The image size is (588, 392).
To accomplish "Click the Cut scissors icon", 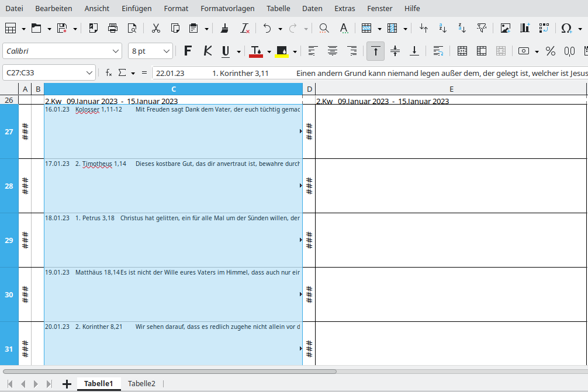I will coord(155,28).
